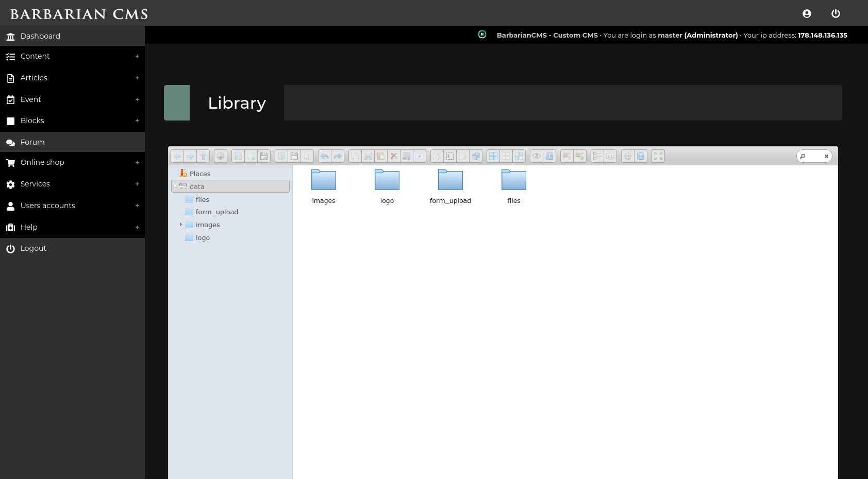Toggle list and icons view mode

pos(597,156)
